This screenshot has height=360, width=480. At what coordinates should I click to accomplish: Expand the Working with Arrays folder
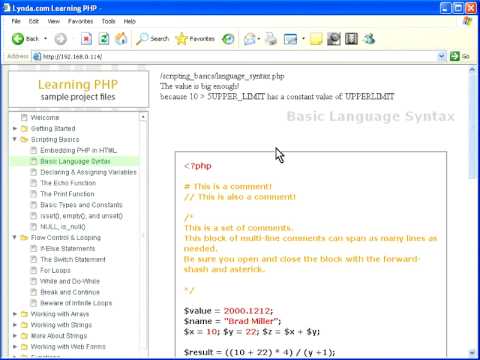click(15, 314)
